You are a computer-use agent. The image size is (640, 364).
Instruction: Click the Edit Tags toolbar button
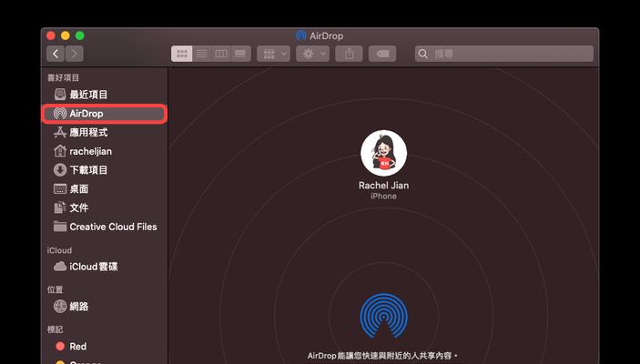point(382,54)
